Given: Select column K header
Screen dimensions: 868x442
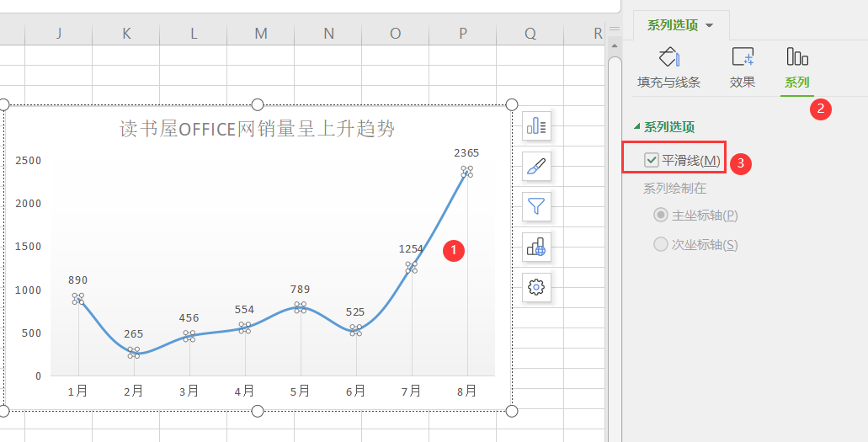Looking at the screenshot, I should [x=126, y=33].
